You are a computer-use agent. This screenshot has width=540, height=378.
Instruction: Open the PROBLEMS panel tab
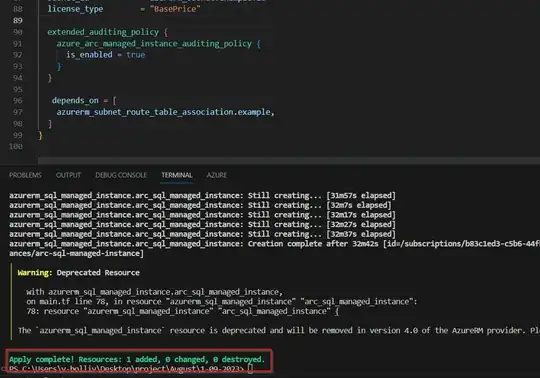(x=25, y=175)
